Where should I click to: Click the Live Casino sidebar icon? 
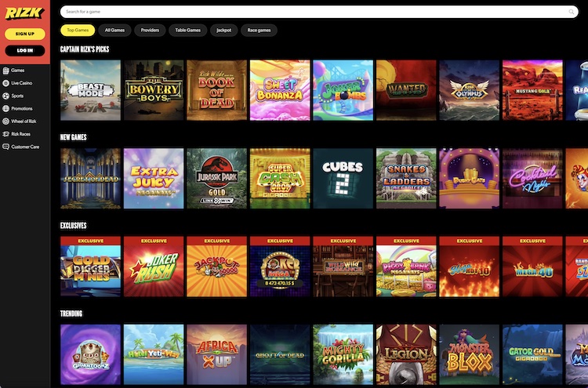click(x=5, y=83)
